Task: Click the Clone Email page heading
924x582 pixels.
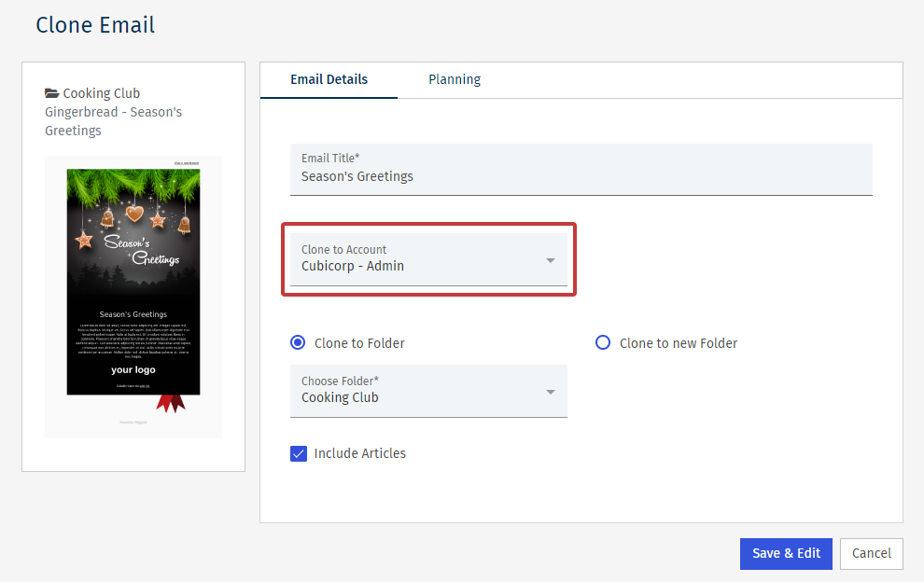Action: [95, 25]
